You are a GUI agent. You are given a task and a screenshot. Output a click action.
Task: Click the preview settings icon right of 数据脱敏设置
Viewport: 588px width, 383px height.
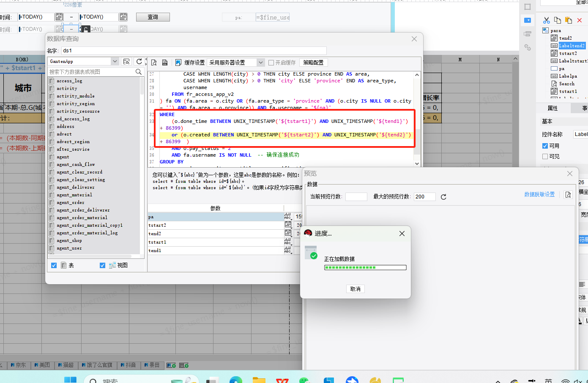(x=568, y=195)
